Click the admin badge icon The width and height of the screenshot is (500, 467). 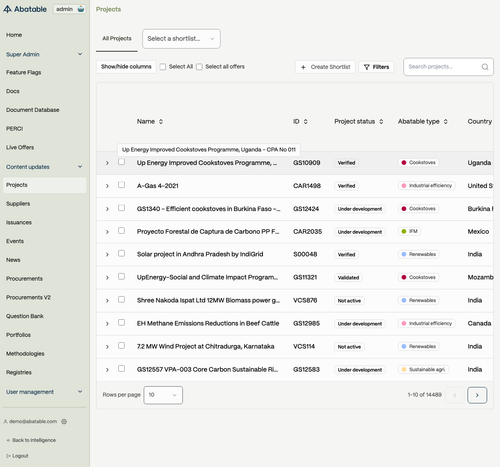pos(81,9)
